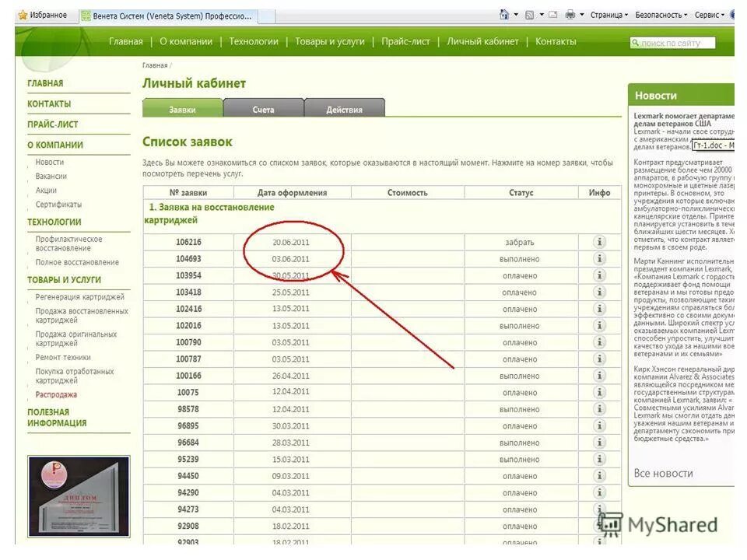Open request number 104693
Image resolution: width=747 pixels, height=560 pixels.
(188, 258)
